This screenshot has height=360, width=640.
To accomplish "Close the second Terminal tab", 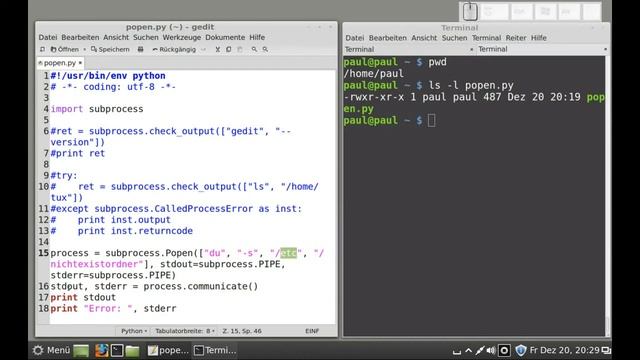I will (x=605, y=49).
